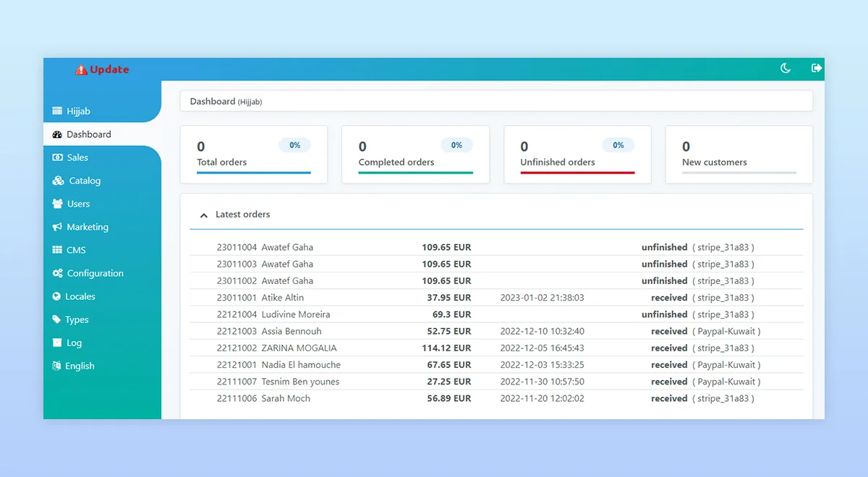Viewport: 868px width, 477px height.
Task: Click the Catalog cubes icon
Action: [58, 181]
